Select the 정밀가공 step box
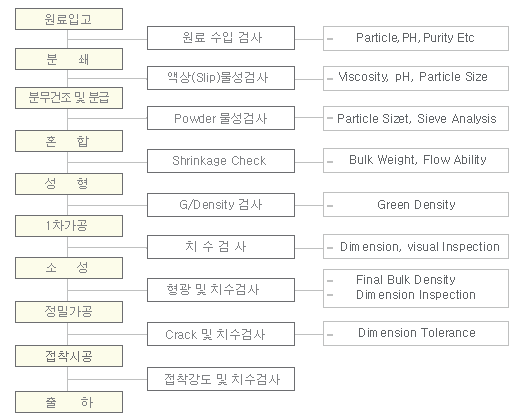This screenshot has width=526, height=420. (69, 312)
